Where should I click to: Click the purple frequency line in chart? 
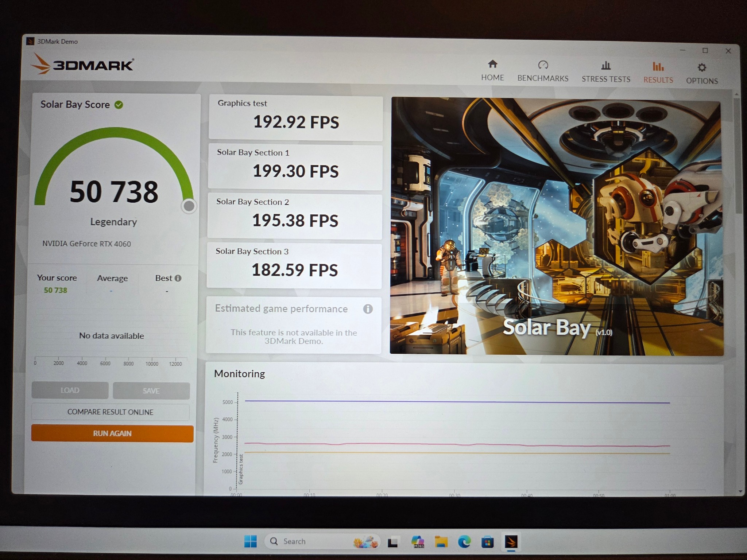(x=457, y=402)
